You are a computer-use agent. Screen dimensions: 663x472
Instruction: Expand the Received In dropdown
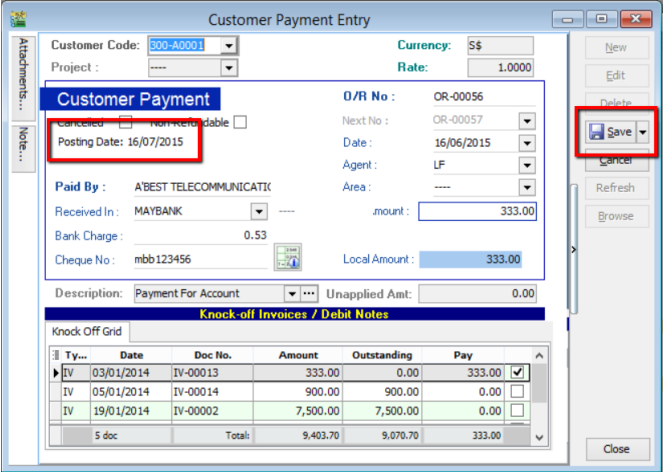[x=259, y=211]
